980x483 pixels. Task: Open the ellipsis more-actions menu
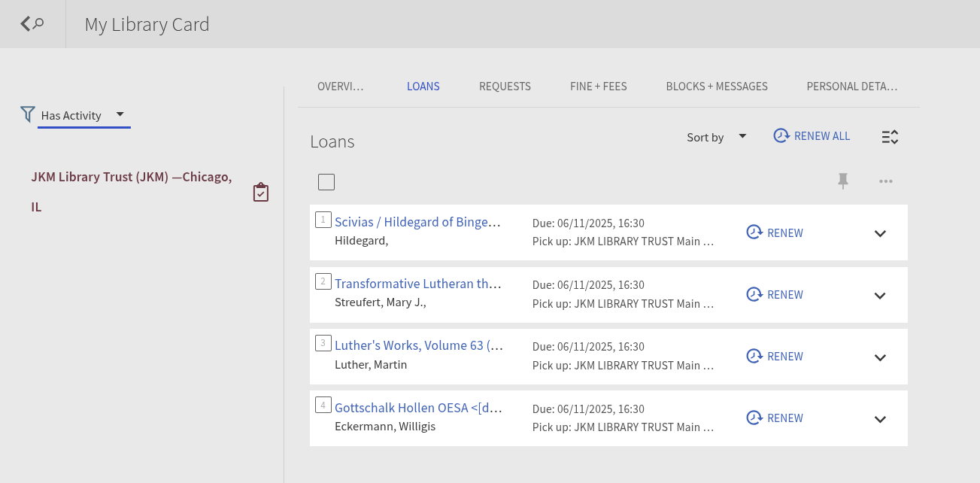click(886, 181)
